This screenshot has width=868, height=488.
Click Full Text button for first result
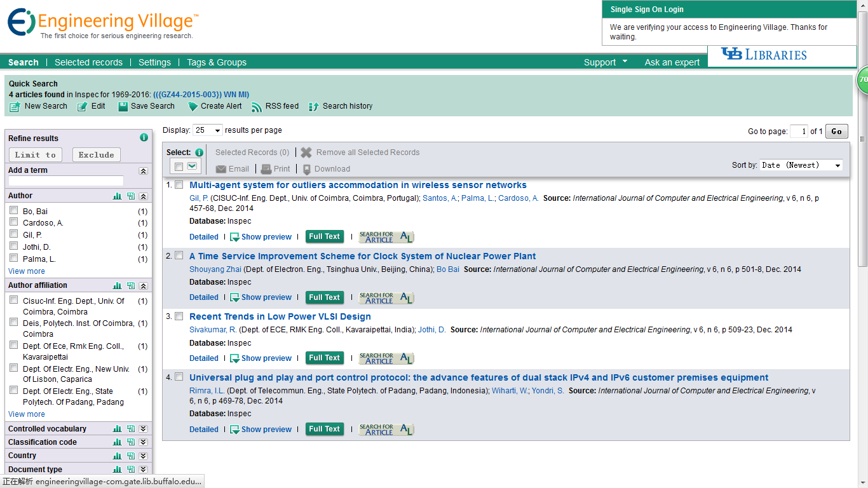[x=325, y=236]
